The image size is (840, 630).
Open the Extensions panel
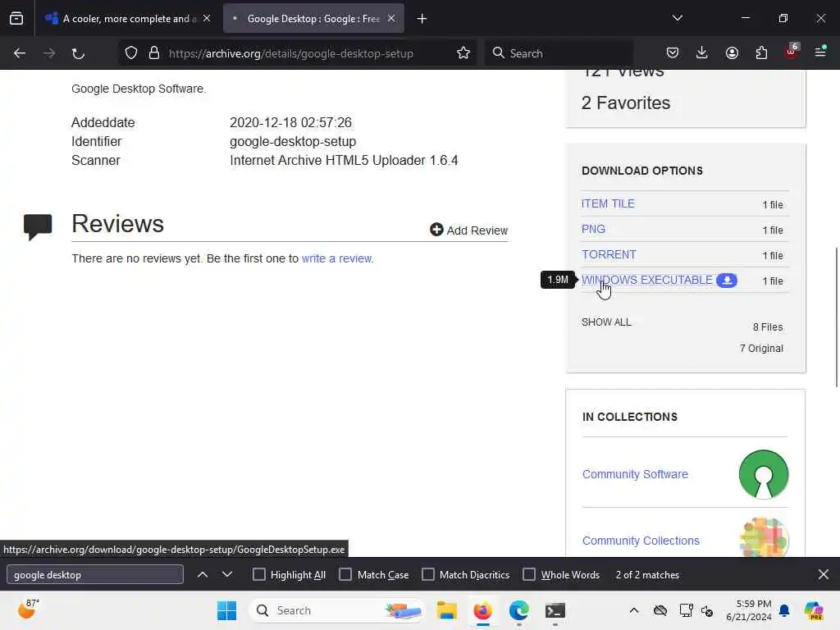tap(761, 53)
